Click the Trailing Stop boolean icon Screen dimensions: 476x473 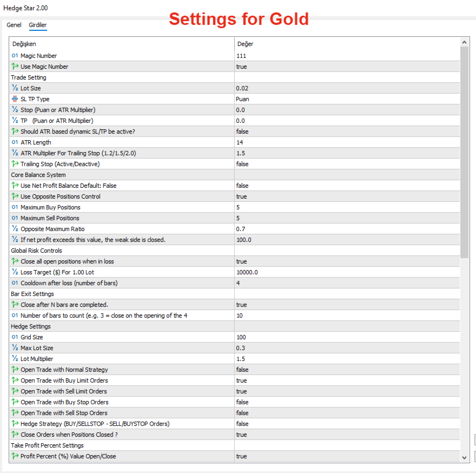click(x=15, y=164)
